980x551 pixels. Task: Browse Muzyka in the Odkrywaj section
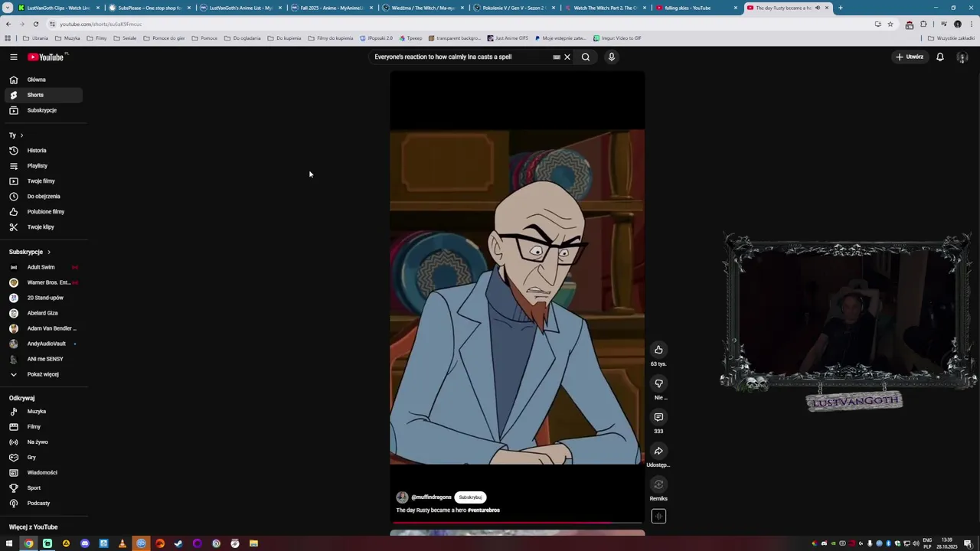(43, 412)
